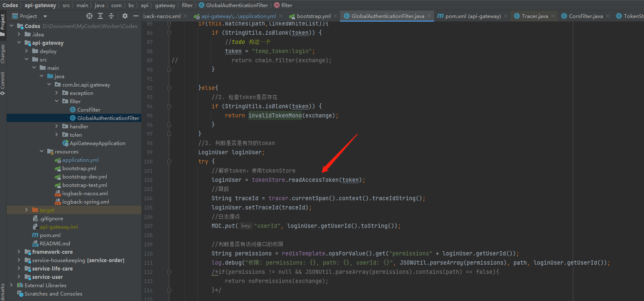The image size is (644, 301).
Task: Close the pom.xml (api-gateway) tab
Action: coord(506,16)
